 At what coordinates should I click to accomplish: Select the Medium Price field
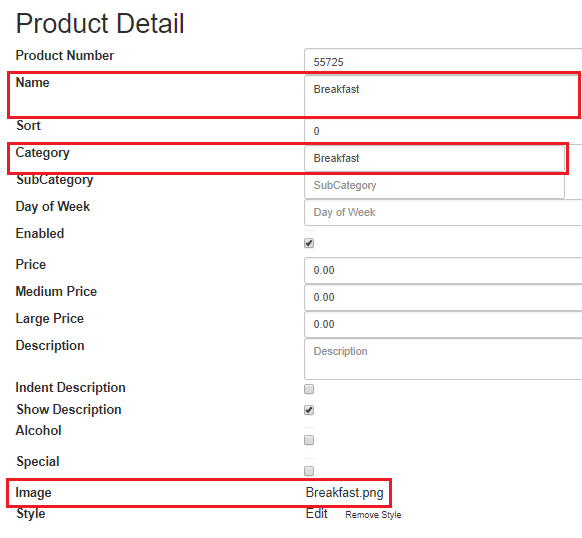443,297
